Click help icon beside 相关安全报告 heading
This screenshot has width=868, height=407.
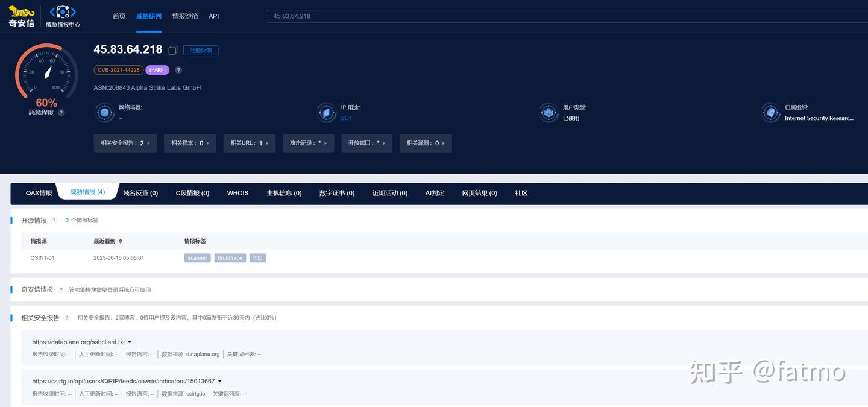pos(67,318)
